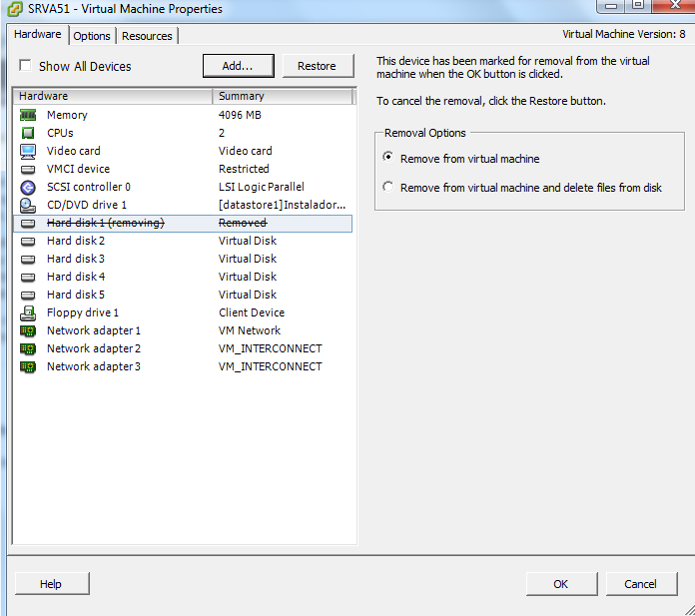Image resolution: width=695 pixels, height=616 pixels.
Task: Select CD/DVD drive 1 row label
Action: point(87,206)
